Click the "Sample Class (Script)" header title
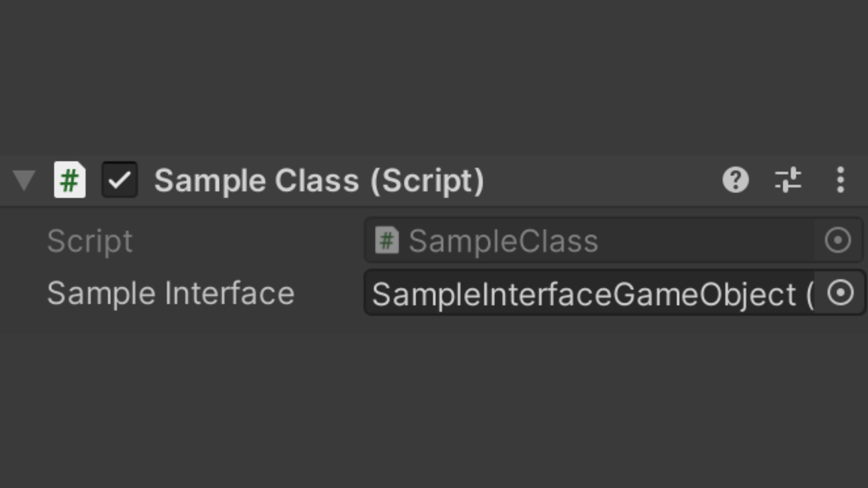This screenshot has width=868, height=488. tap(319, 181)
